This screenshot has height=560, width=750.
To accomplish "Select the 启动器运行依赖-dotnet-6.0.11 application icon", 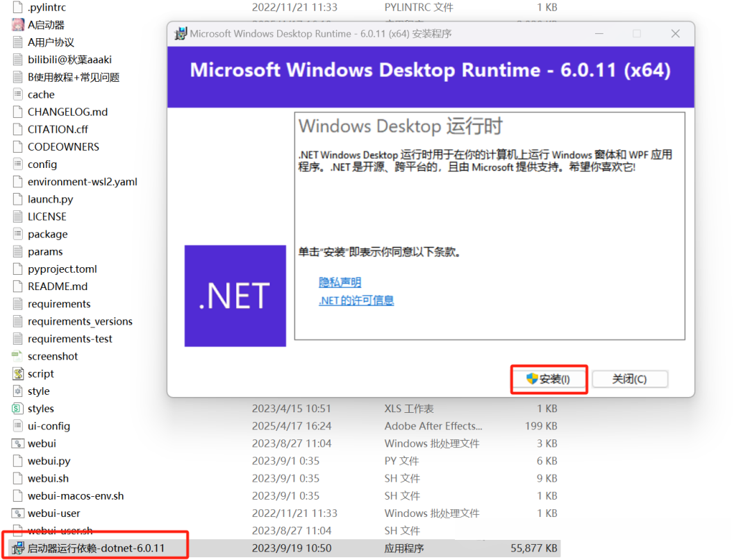I will (x=17, y=548).
